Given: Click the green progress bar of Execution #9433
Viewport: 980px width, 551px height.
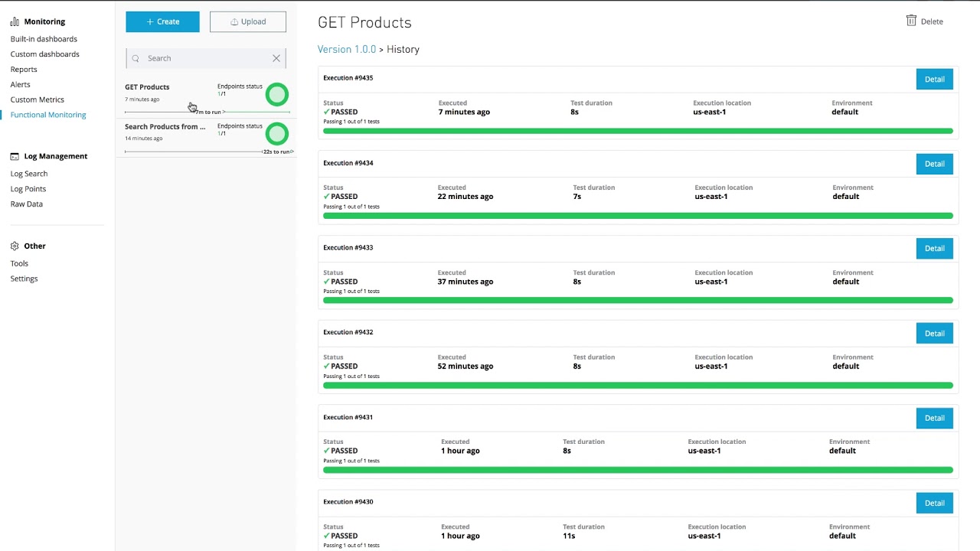Looking at the screenshot, I should (x=638, y=300).
